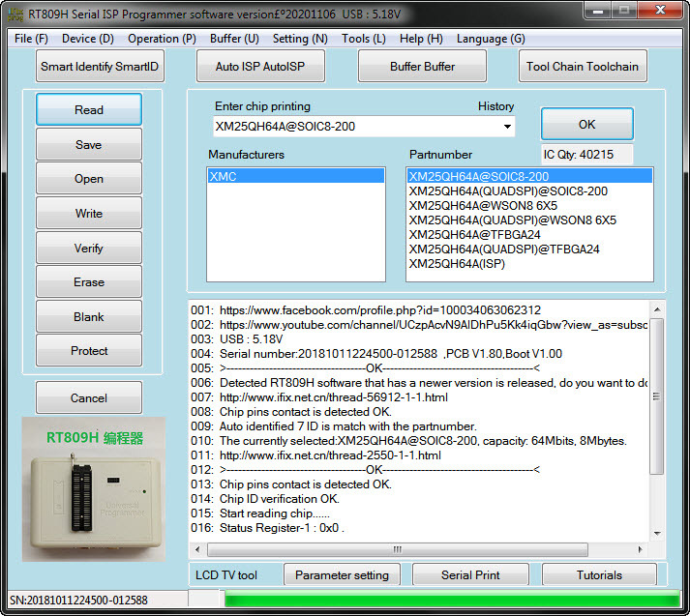Click the Open button
Viewport: 690px width, 616px height.
[89, 179]
